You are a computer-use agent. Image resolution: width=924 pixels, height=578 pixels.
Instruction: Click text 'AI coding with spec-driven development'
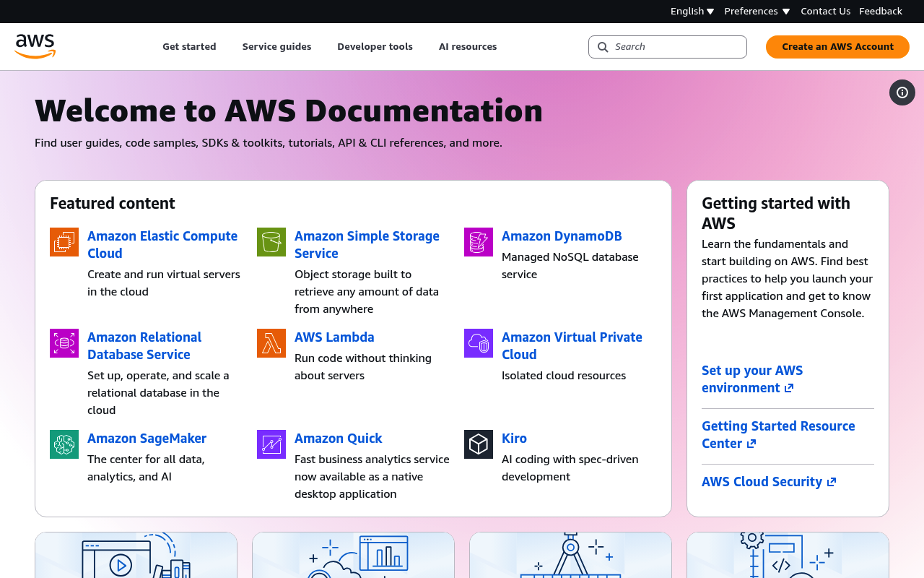tap(570, 468)
